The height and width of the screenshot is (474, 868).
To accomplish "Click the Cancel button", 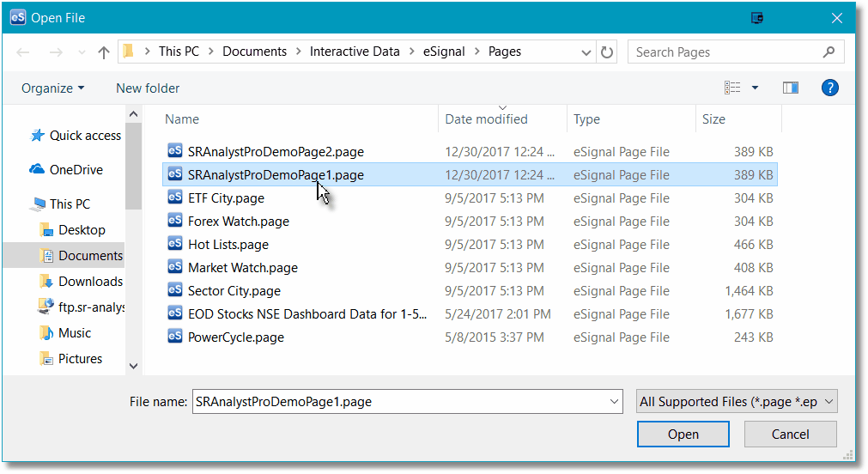I will 791,434.
